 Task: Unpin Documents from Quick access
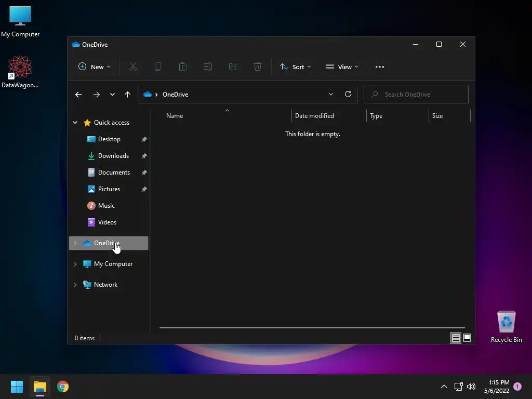click(x=144, y=172)
